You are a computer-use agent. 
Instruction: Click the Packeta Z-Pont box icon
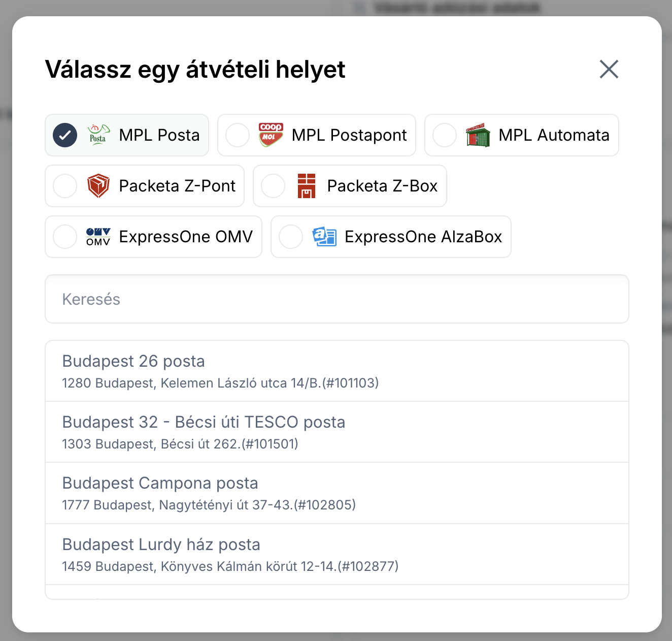pyautogui.click(x=98, y=186)
